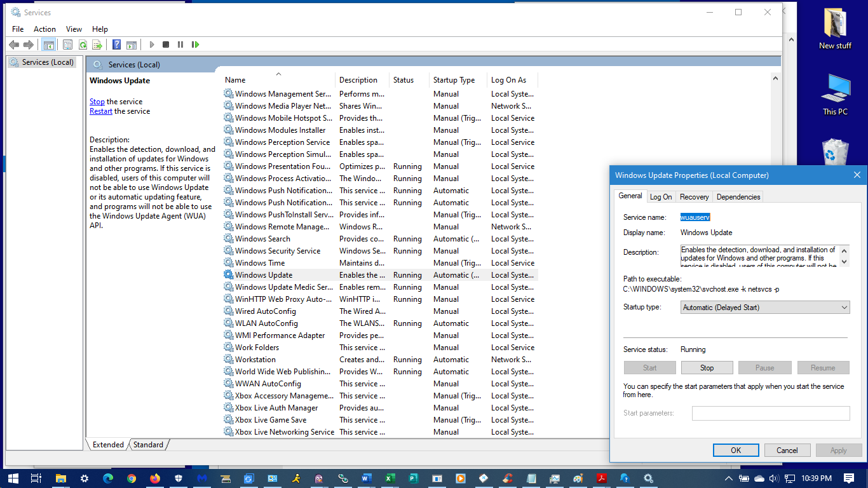Switch to the Recovery tab
This screenshot has width=868, height=488.
694,197
